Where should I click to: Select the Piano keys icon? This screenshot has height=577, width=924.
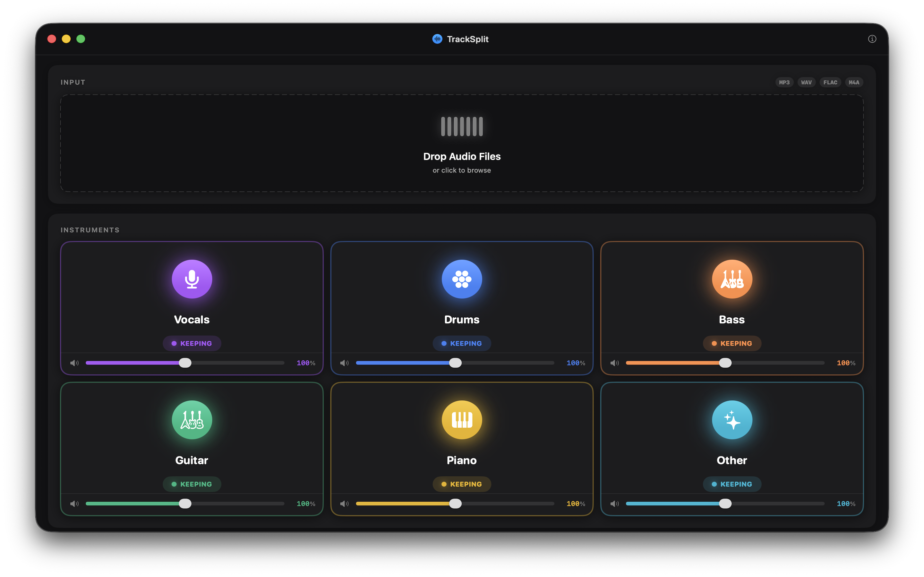pos(462,419)
